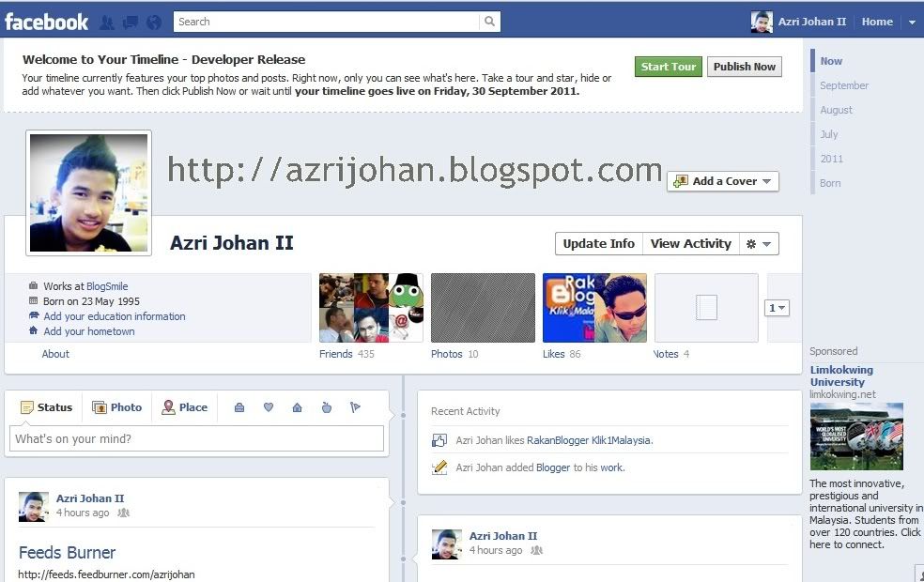Open the feeds.feedburner.com/azrijohan link
This screenshot has height=582, width=924.
(x=106, y=574)
